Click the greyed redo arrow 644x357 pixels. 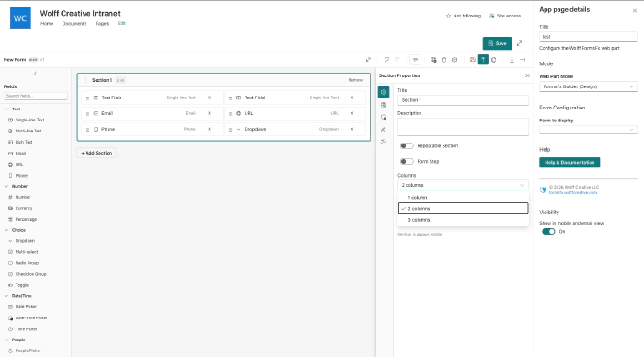(x=397, y=60)
